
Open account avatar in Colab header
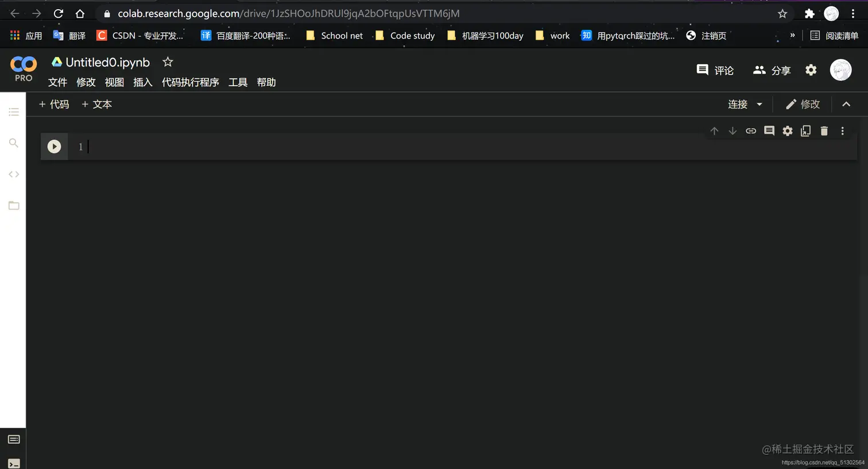coord(841,70)
